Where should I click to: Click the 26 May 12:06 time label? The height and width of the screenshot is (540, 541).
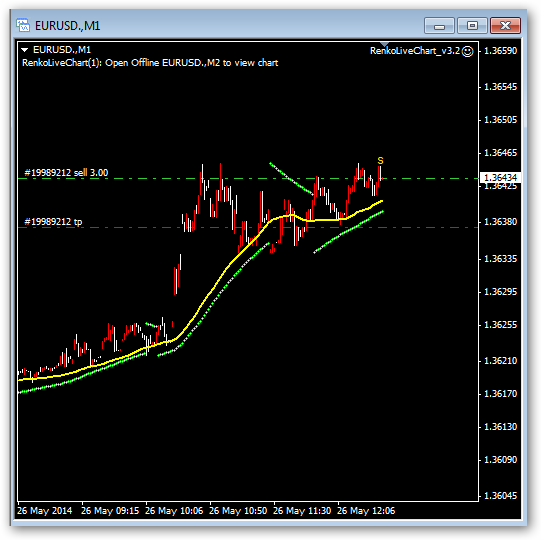[366, 511]
